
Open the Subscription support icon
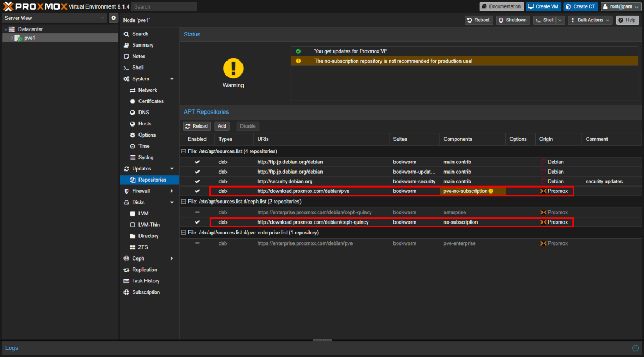tap(126, 292)
